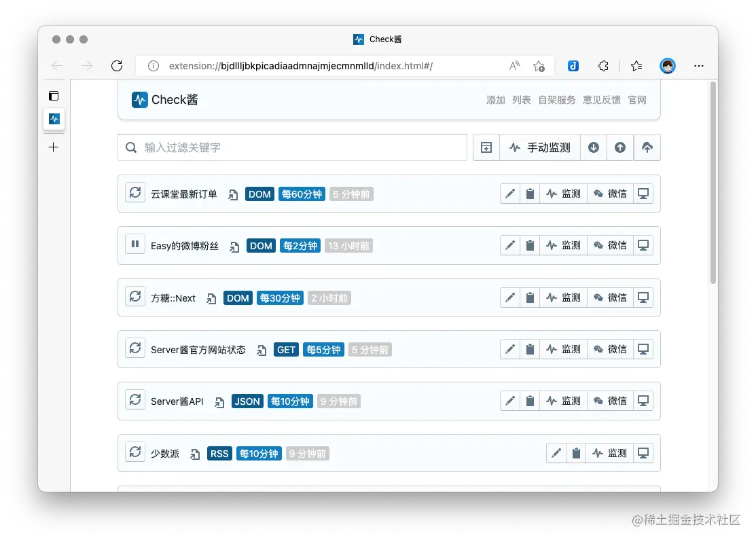Click 监测 button for 云课堂最新订单
Viewport: 756px width, 542px height.
[x=563, y=194]
